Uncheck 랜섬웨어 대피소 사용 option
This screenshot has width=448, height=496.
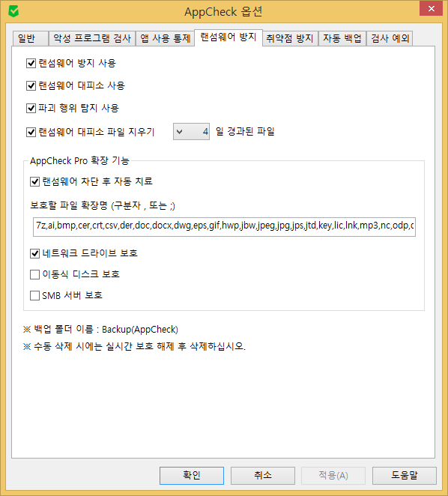31,85
